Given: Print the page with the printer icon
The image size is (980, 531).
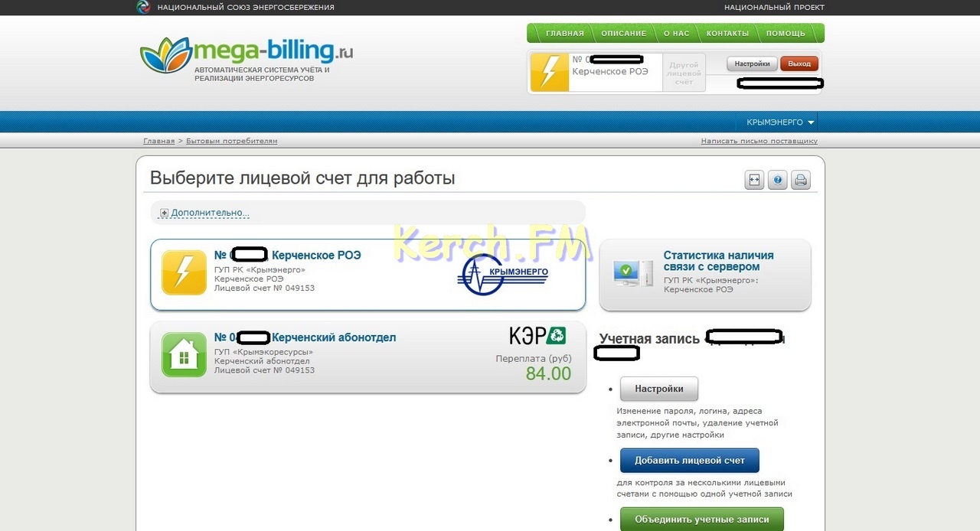Looking at the screenshot, I should (x=801, y=180).
